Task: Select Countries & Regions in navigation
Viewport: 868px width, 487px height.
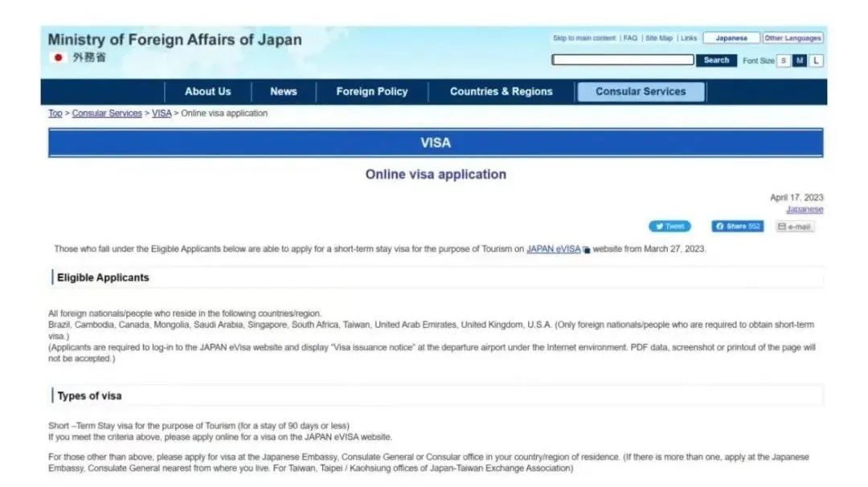Action: (x=501, y=92)
